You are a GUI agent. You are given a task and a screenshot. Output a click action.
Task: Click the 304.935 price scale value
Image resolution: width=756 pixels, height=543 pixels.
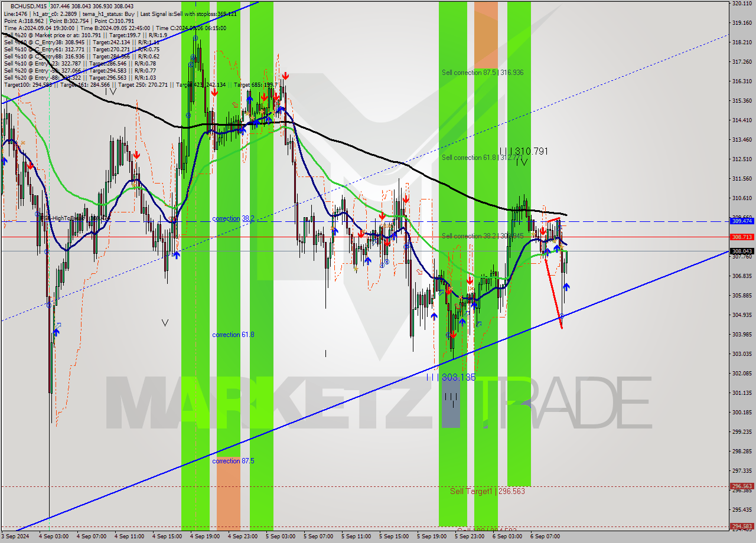tap(741, 315)
